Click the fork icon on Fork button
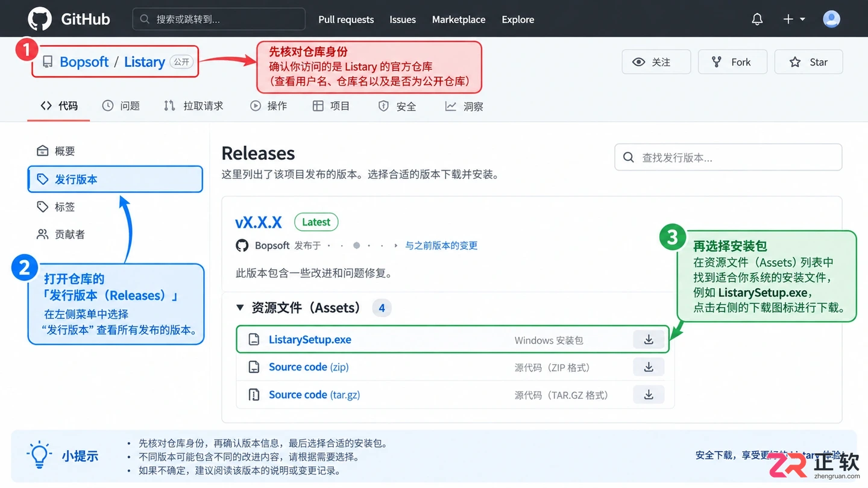 pyautogui.click(x=716, y=62)
